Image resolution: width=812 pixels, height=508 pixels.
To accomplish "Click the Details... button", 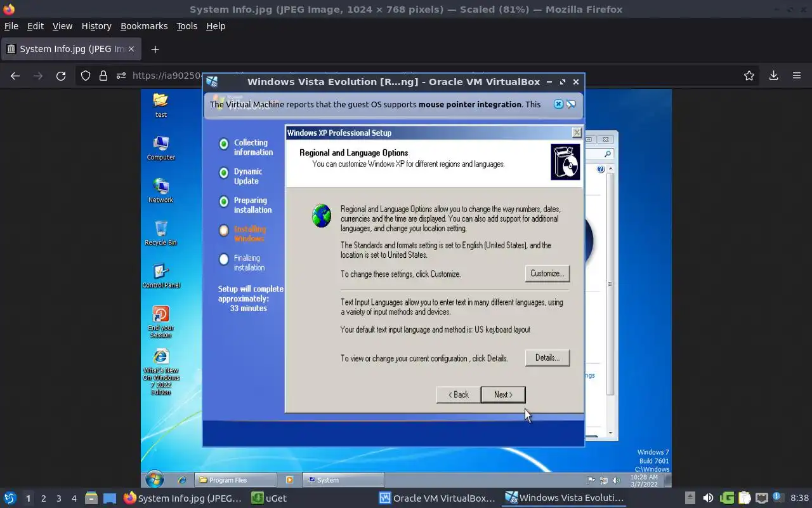I will click(547, 358).
